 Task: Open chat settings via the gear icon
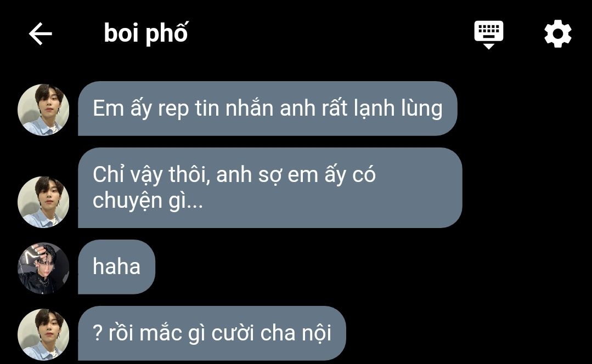pyautogui.click(x=557, y=33)
